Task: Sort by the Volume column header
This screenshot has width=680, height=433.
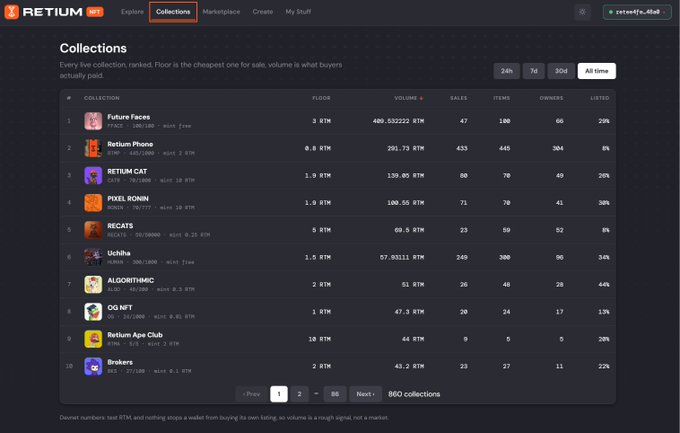Action: 409,98
